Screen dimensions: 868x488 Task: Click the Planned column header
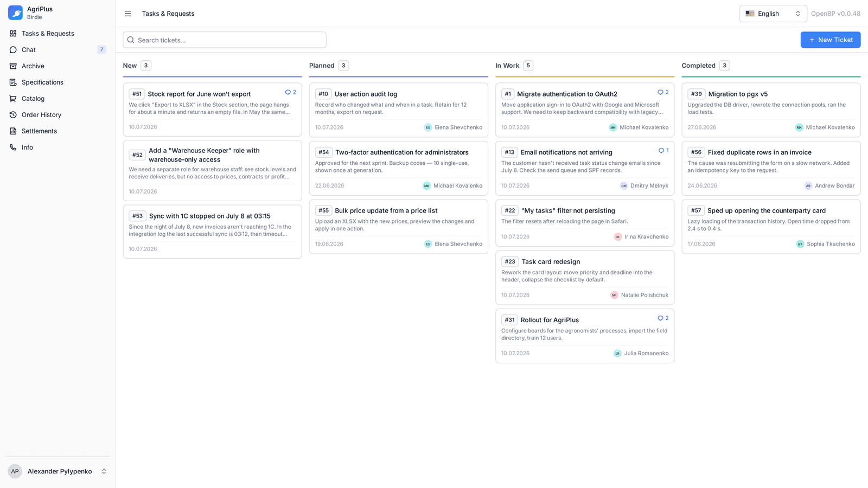pos(322,66)
